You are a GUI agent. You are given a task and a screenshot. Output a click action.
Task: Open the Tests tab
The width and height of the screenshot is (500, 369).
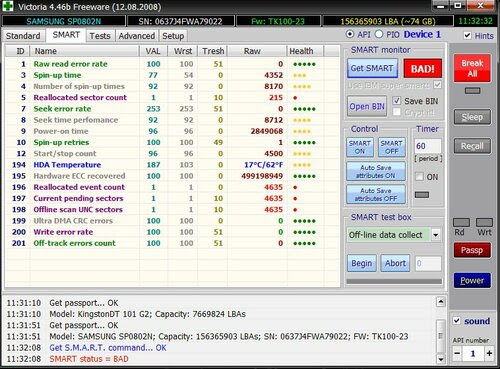[100, 36]
